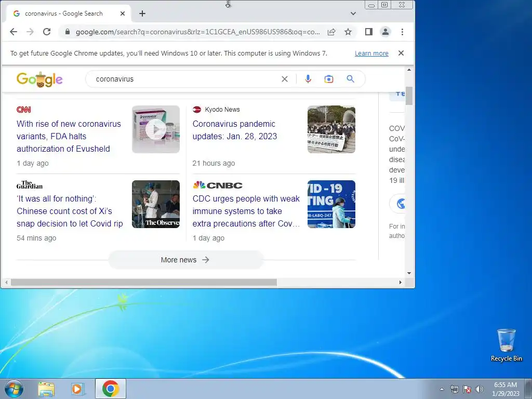Select the Recycle Bin desktop icon

[506, 345]
